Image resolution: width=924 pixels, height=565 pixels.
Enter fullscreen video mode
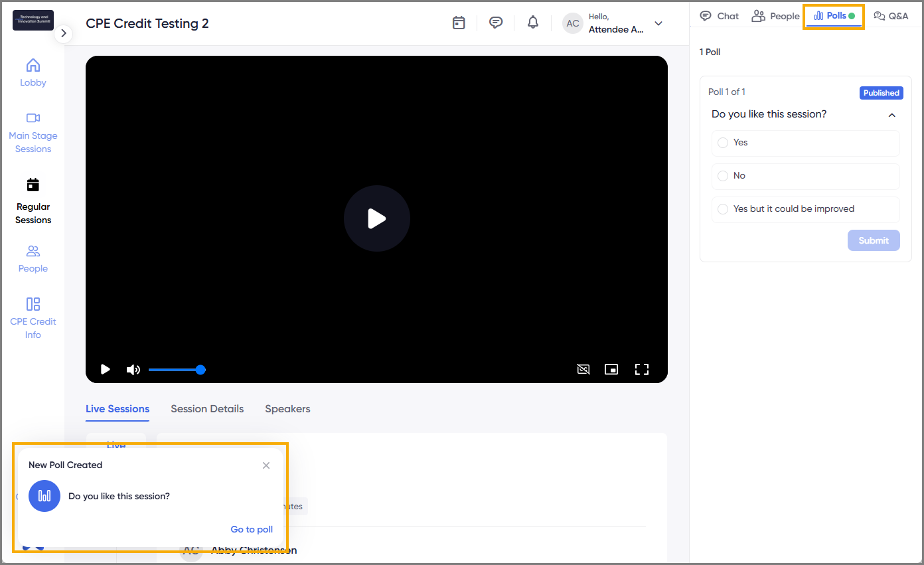click(x=641, y=370)
